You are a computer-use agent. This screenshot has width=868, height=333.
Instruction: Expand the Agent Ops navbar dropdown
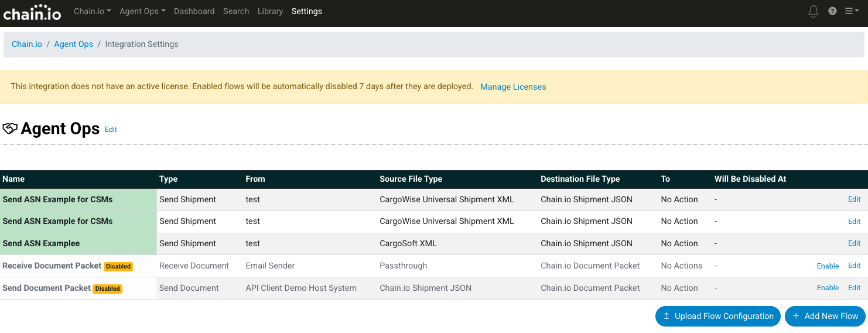click(x=142, y=11)
